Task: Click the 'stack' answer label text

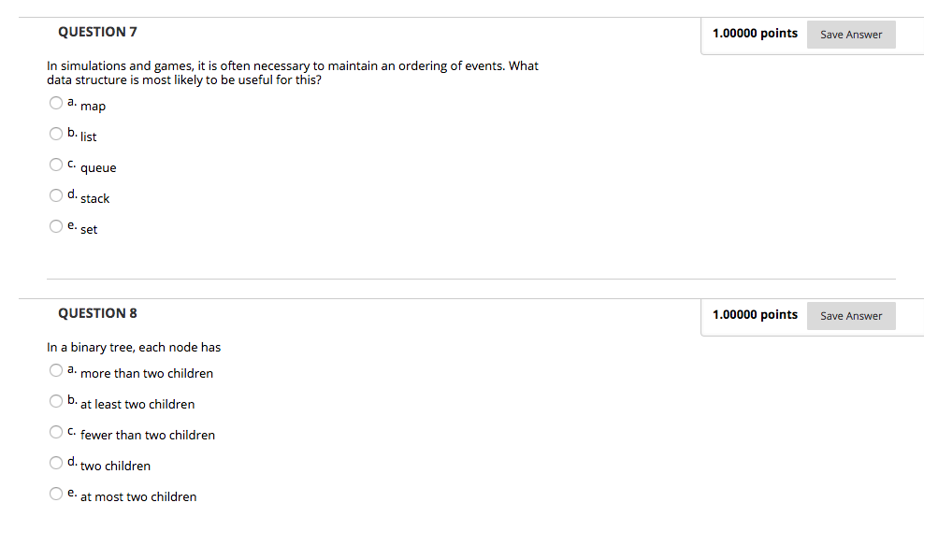Action: pos(94,199)
